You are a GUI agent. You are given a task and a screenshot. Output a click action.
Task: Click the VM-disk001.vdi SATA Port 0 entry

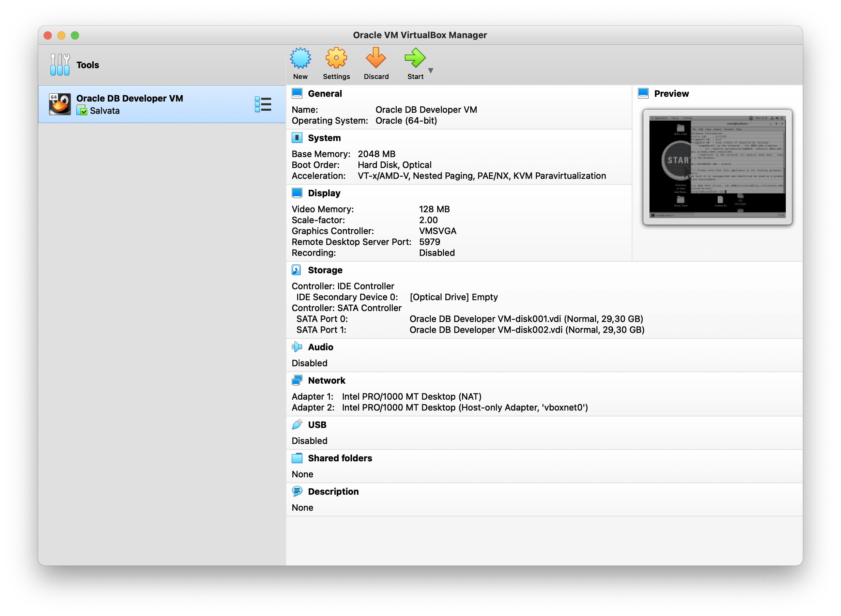(x=526, y=319)
